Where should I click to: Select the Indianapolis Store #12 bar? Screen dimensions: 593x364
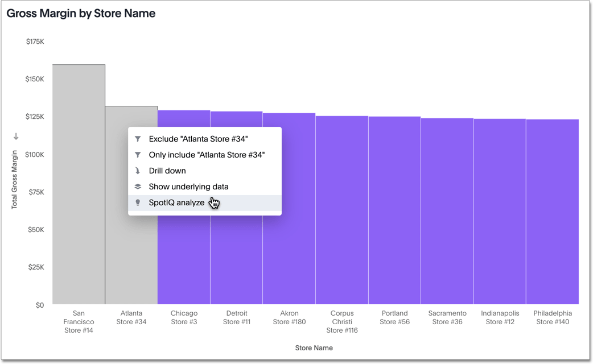[x=499, y=211]
